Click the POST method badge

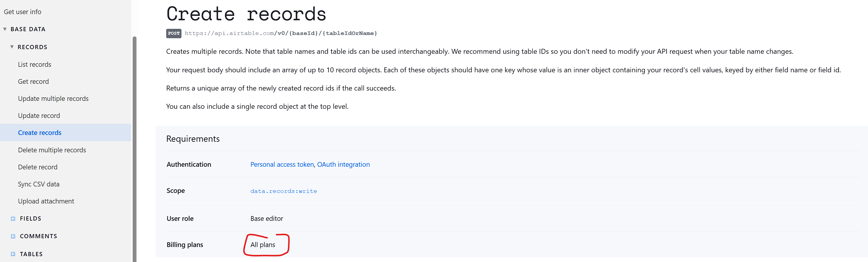[174, 33]
